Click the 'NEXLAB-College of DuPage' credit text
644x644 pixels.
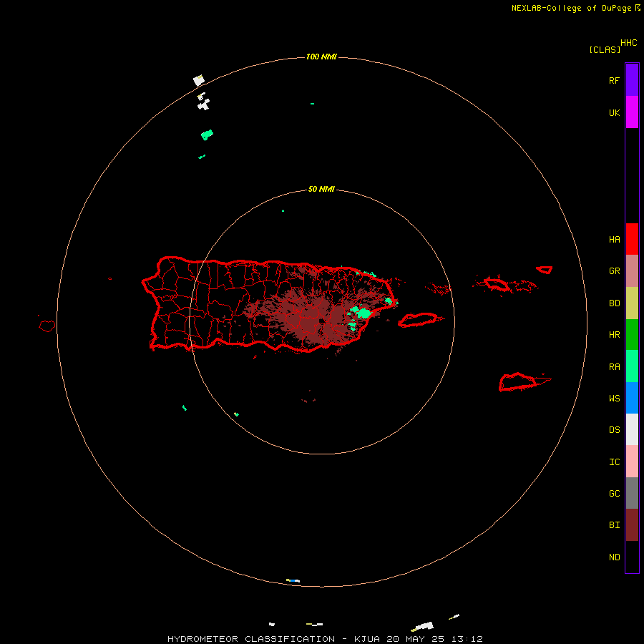[571, 8]
